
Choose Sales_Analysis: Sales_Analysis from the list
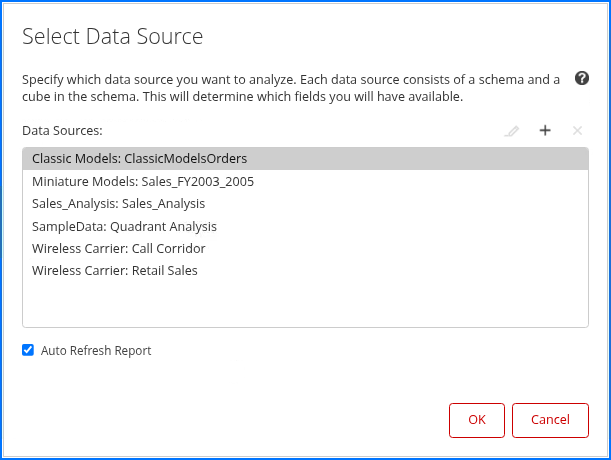click(118, 204)
